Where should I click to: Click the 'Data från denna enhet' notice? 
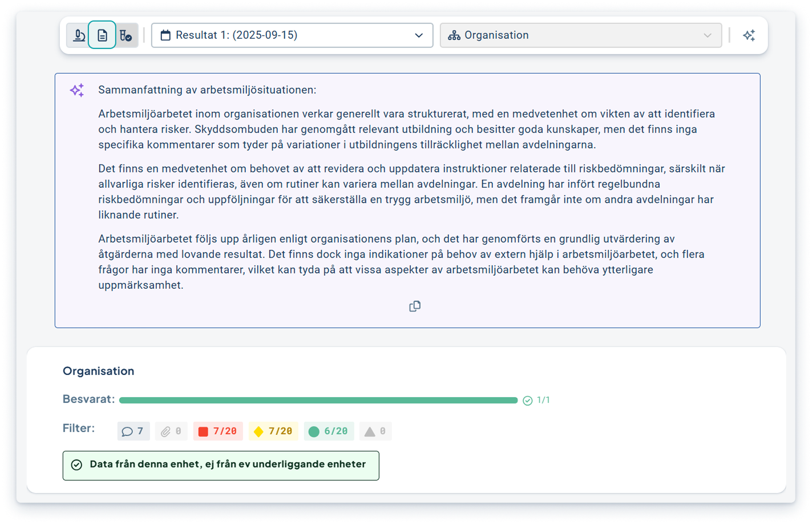[x=221, y=465]
